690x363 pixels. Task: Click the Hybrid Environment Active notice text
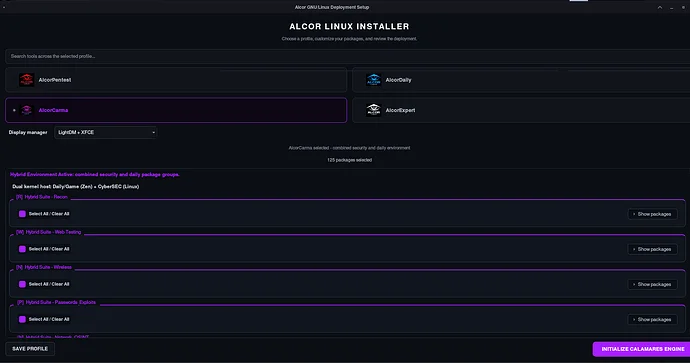95,175
